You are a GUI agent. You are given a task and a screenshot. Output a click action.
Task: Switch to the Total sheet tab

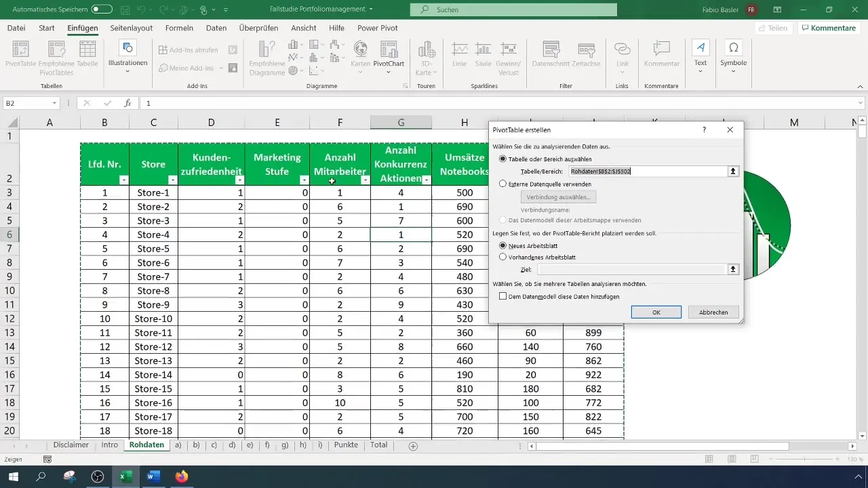click(379, 445)
